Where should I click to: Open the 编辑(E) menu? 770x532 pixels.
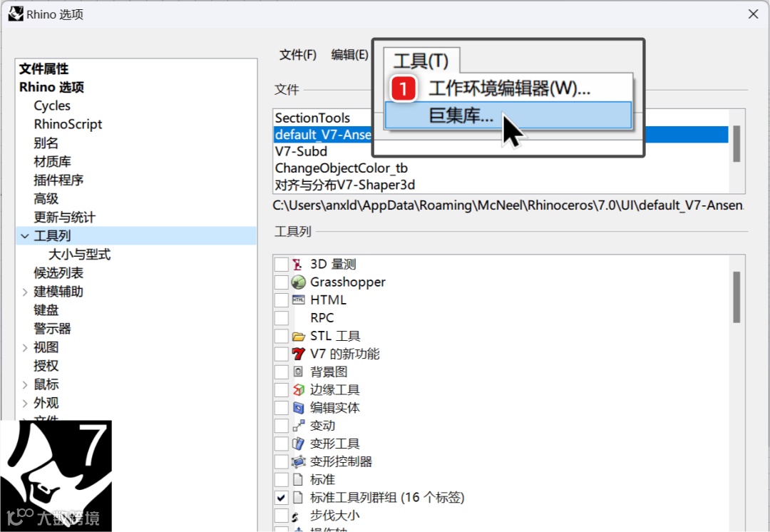tap(349, 54)
